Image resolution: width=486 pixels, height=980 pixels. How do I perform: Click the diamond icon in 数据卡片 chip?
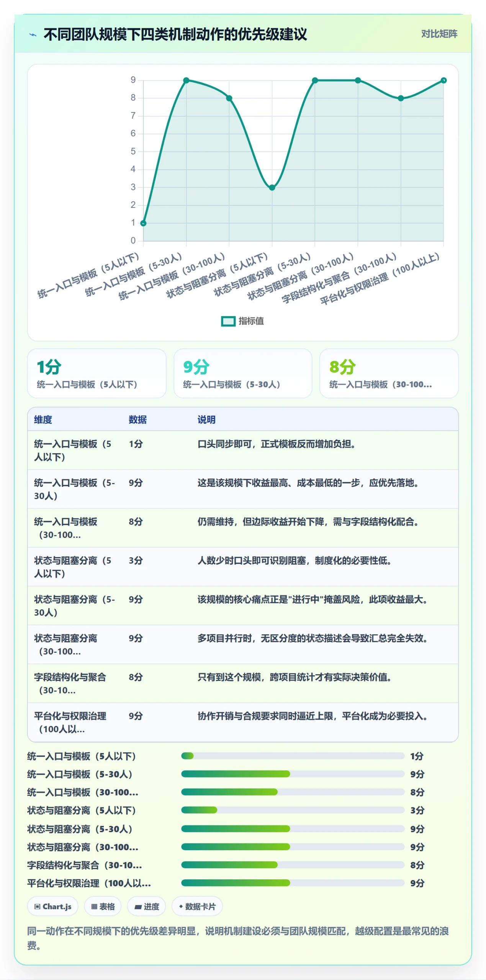click(181, 906)
